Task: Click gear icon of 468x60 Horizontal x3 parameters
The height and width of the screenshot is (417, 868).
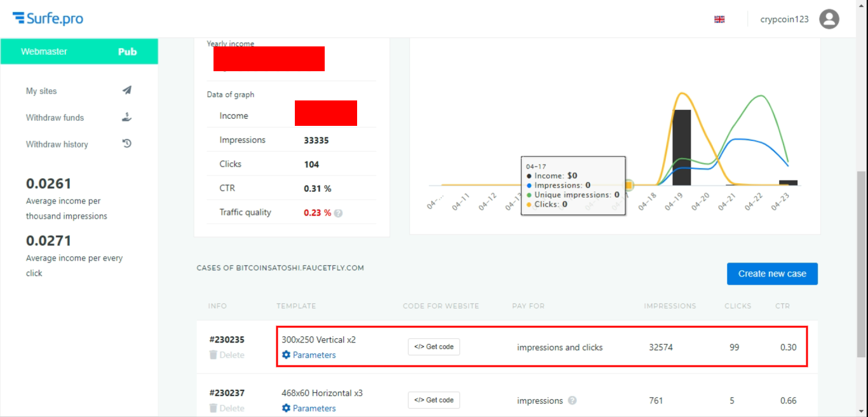Action: pyautogui.click(x=286, y=408)
